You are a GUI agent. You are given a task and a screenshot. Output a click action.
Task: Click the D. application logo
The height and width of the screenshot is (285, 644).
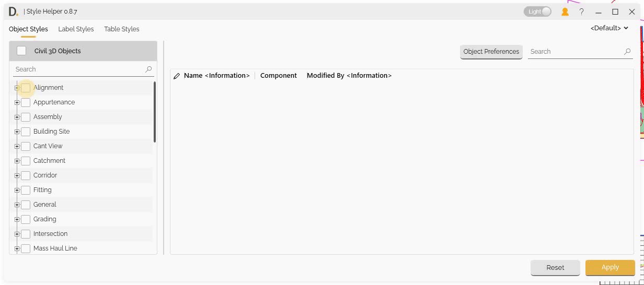click(x=13, y=11)
